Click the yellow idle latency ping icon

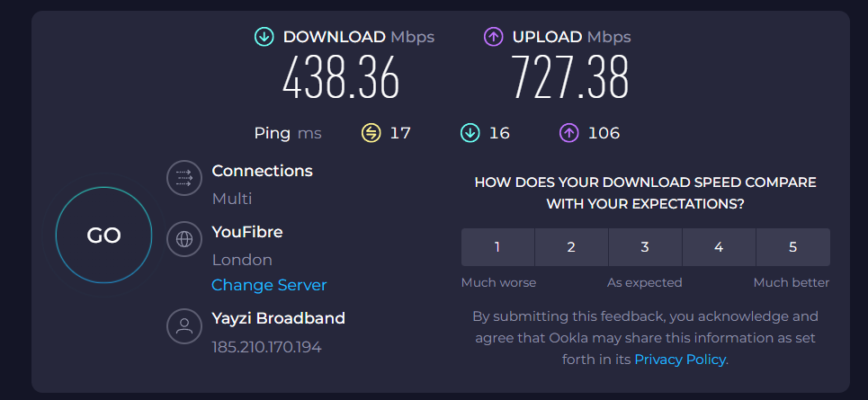371,133
